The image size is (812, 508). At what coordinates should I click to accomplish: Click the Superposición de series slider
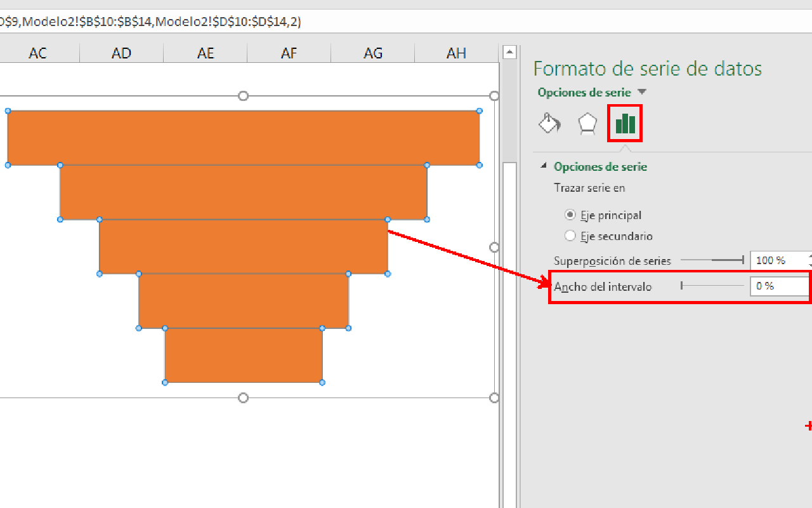click(712, 260)
